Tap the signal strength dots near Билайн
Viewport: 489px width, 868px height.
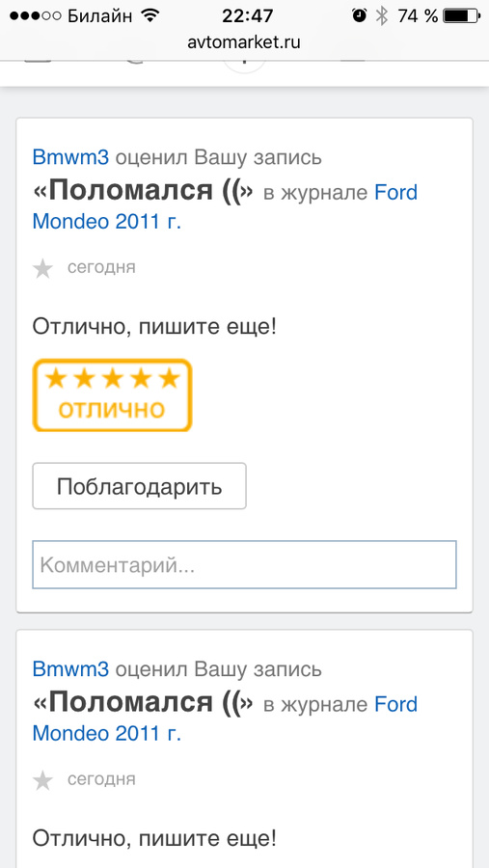(36, 16)
